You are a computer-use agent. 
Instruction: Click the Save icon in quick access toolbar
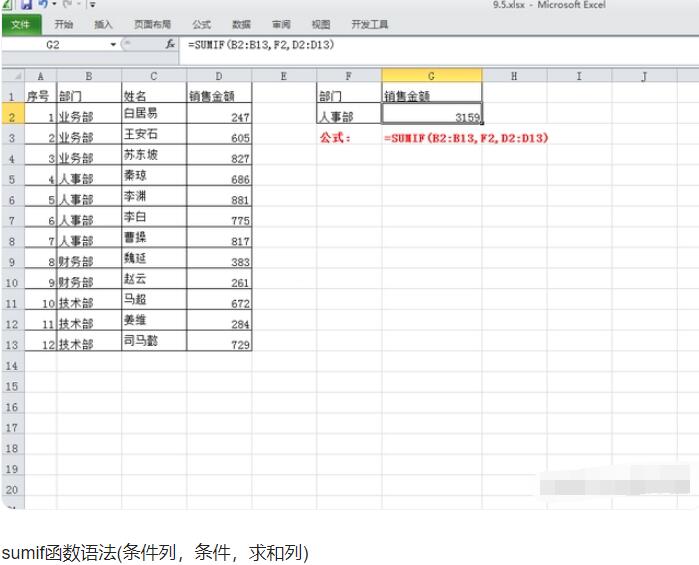point(27,5)
